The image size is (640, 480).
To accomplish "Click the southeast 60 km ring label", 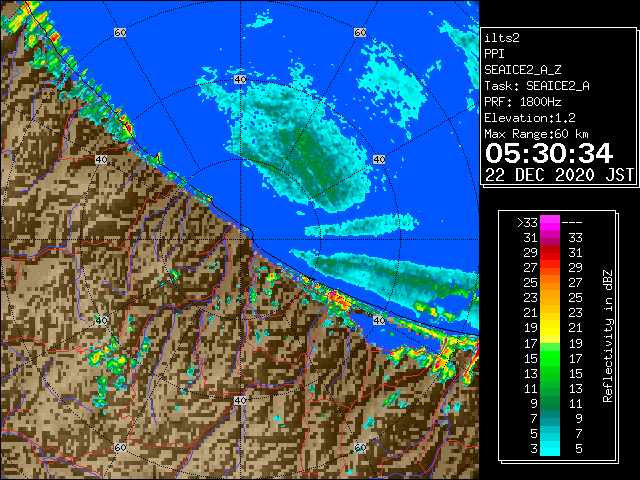I will click(360, 448).
